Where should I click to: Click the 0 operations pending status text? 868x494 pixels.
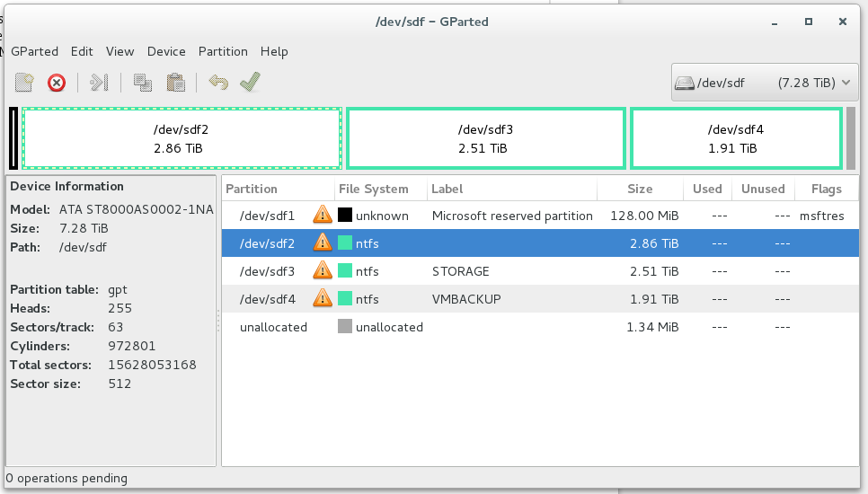click(66, 478)
